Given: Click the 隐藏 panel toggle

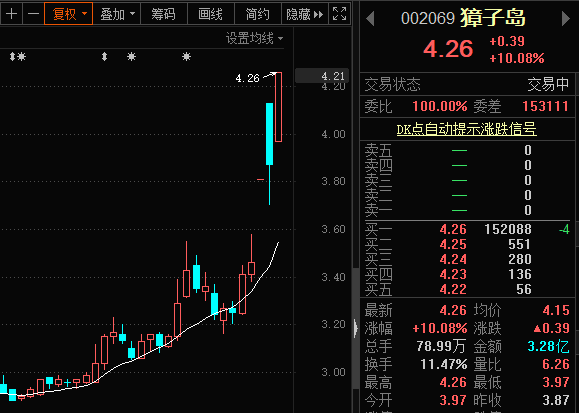Looking at the screenshot, I should (305, 14).
